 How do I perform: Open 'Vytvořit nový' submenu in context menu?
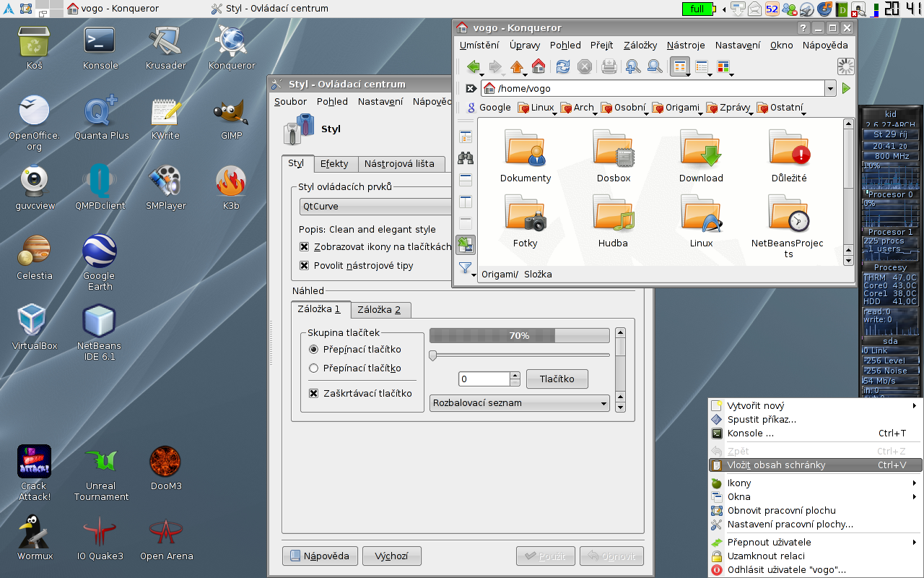coord(815,405)
